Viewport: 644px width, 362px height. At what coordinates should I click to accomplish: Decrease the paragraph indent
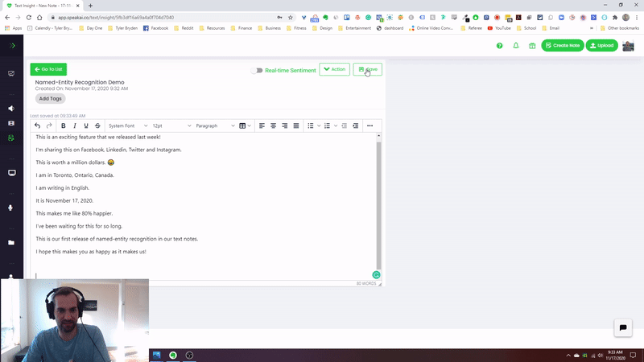[345, 125]
